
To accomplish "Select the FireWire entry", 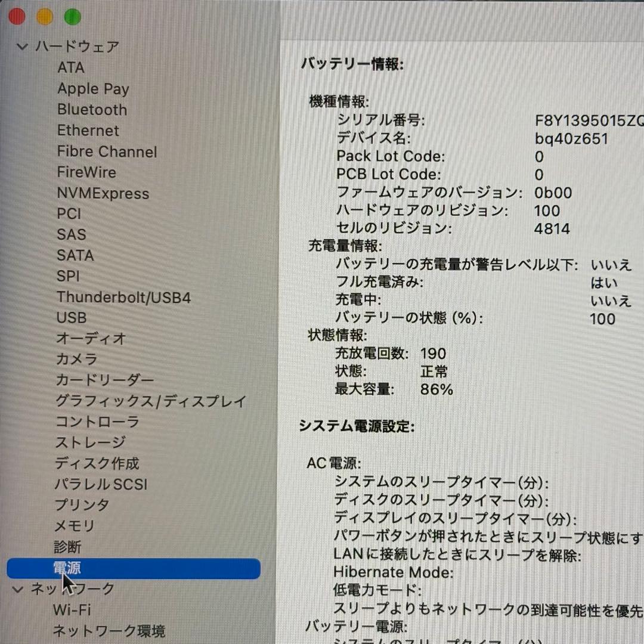I will coord(86,172).
